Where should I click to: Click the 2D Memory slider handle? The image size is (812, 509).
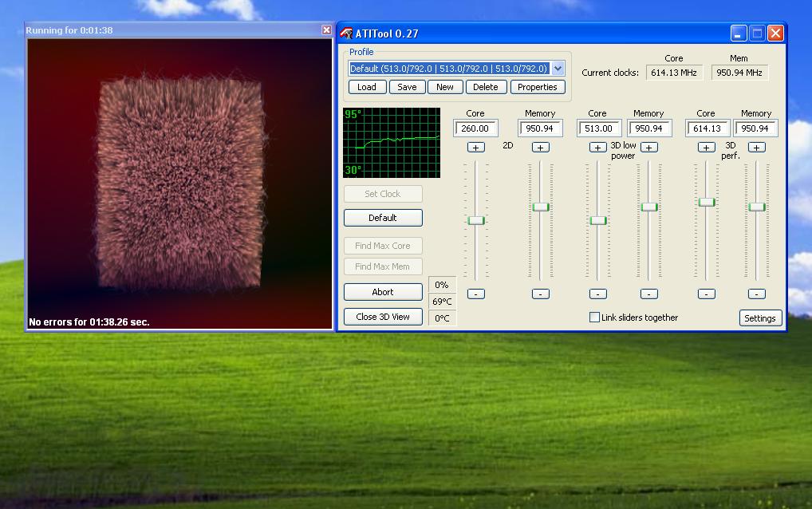click(x=540, y=207)
